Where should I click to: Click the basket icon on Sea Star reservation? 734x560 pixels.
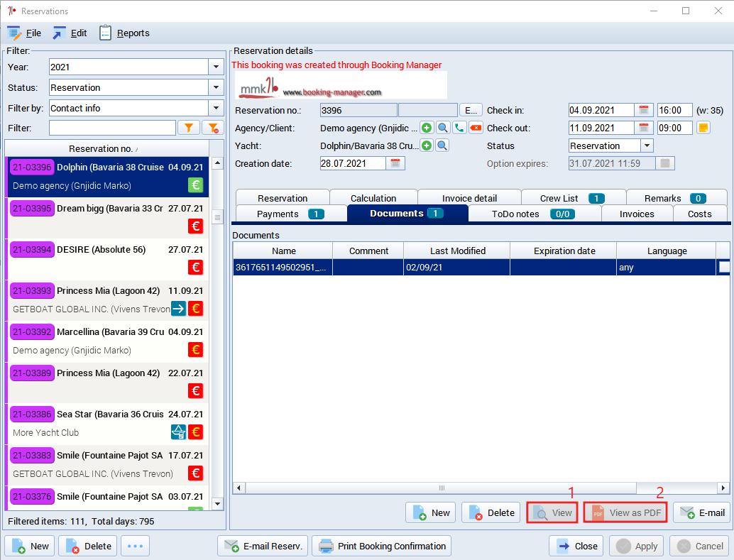point(178,432)
